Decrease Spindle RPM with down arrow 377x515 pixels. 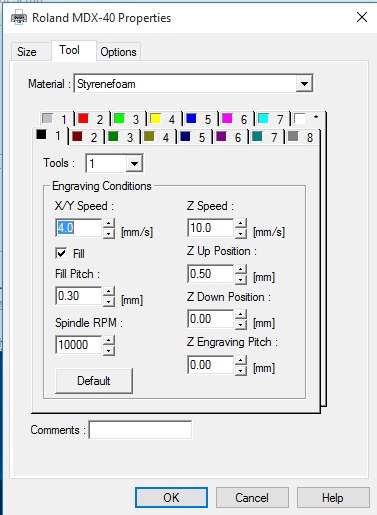[x=109, y=350]
